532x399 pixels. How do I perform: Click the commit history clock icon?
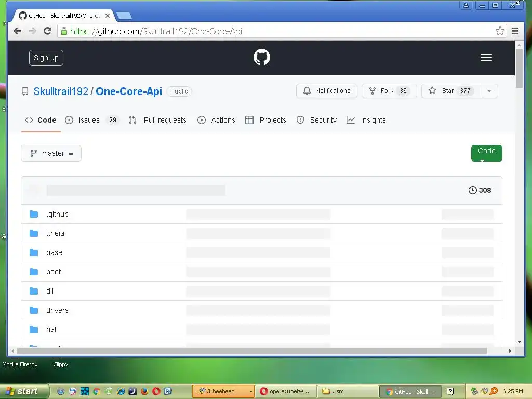472,190
